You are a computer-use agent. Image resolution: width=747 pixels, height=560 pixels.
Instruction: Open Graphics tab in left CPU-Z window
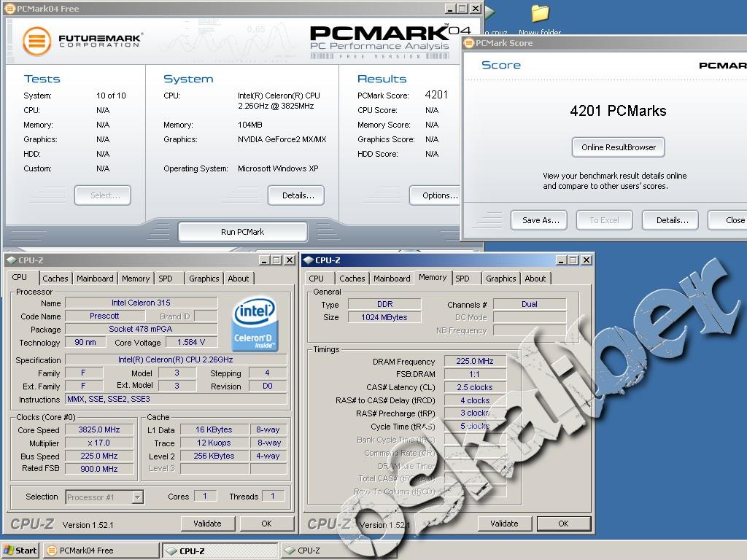pyautogui.click(x=204, y=279)
